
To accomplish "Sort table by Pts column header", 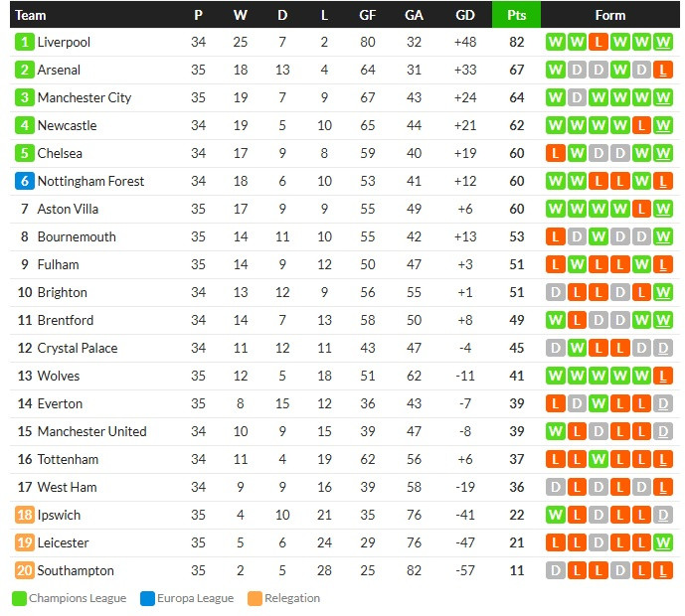I will tap(516, 15).
